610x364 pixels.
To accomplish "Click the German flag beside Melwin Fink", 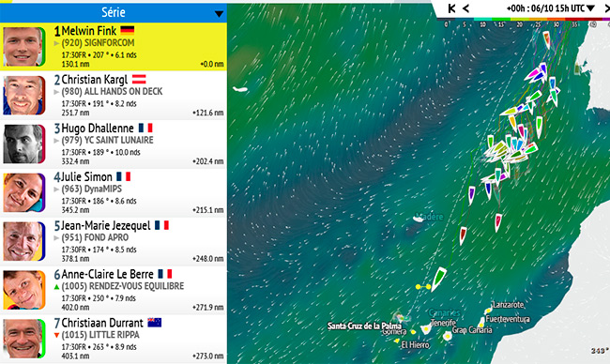I will pos(128,30).
